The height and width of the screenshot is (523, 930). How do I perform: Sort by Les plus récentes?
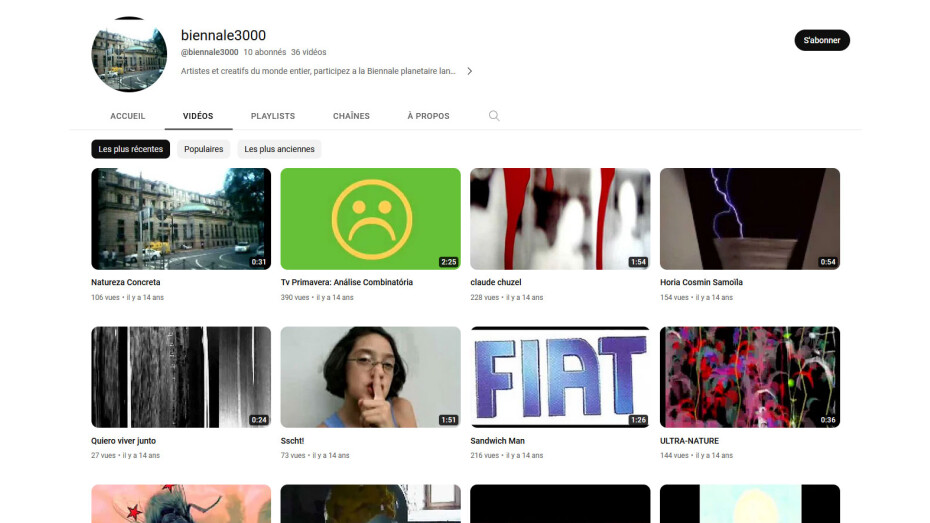pyautogui.click(x=130, y=149)
